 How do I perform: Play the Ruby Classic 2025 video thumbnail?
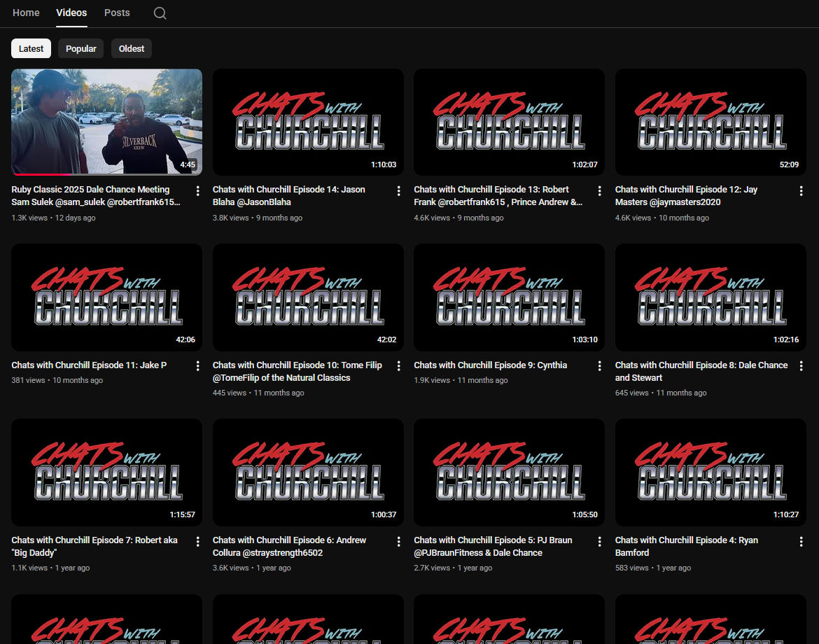106,122
